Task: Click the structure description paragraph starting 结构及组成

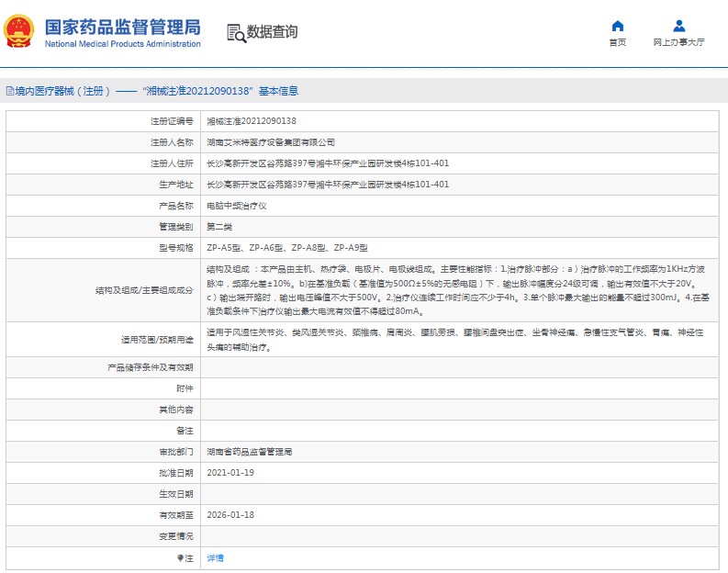Action: [458, 290]
